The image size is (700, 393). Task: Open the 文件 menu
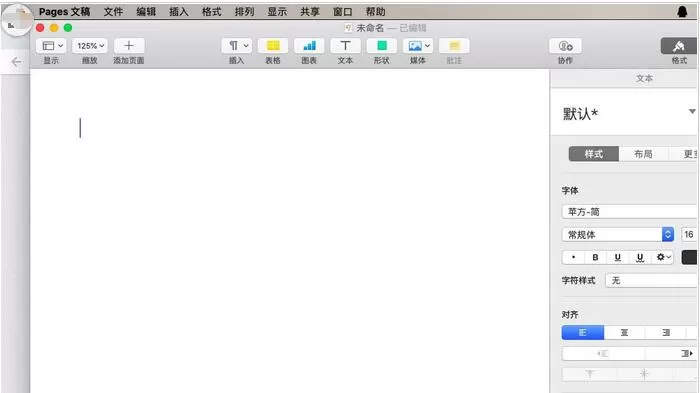(113, 12)
